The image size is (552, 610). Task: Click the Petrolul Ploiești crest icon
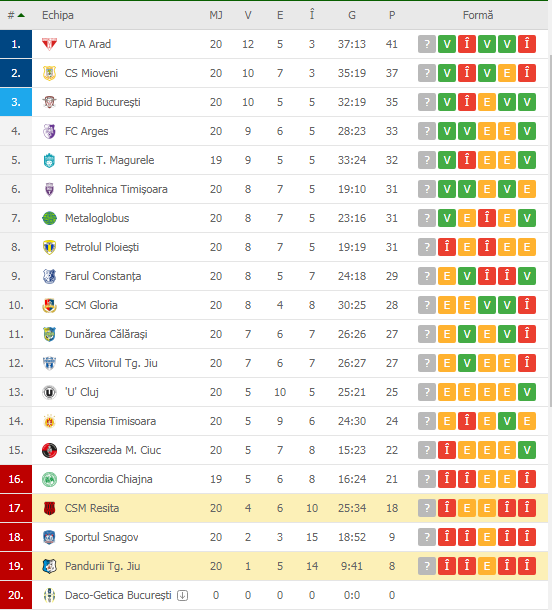(x=49, y=247)
